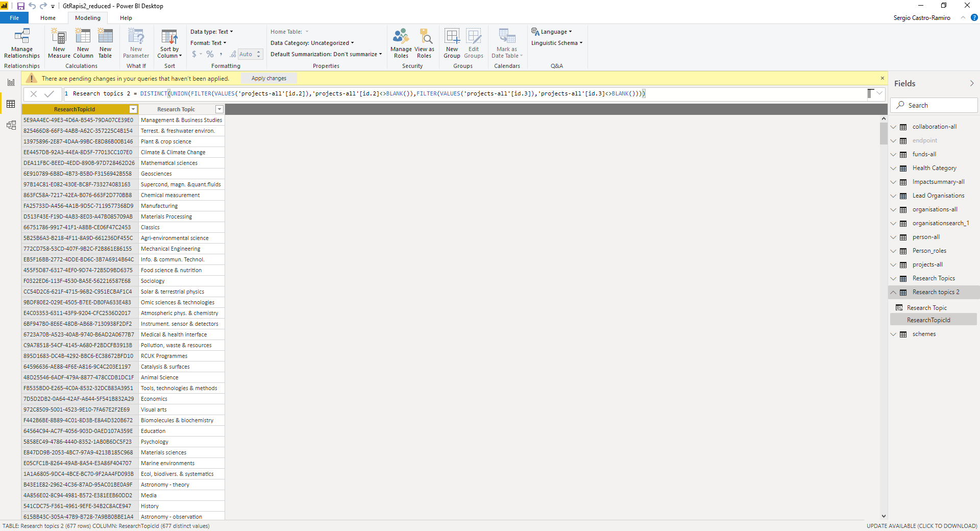Switch to Report view in sidebar
980x531 pixels.
click(11, 82)
